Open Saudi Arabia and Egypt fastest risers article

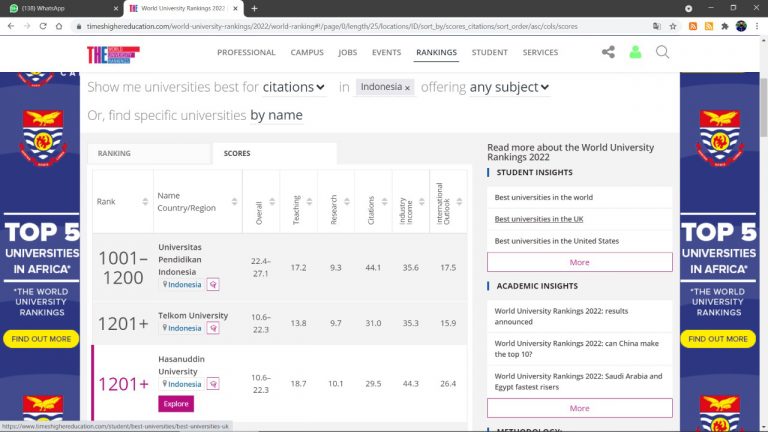tap(578, 382)
